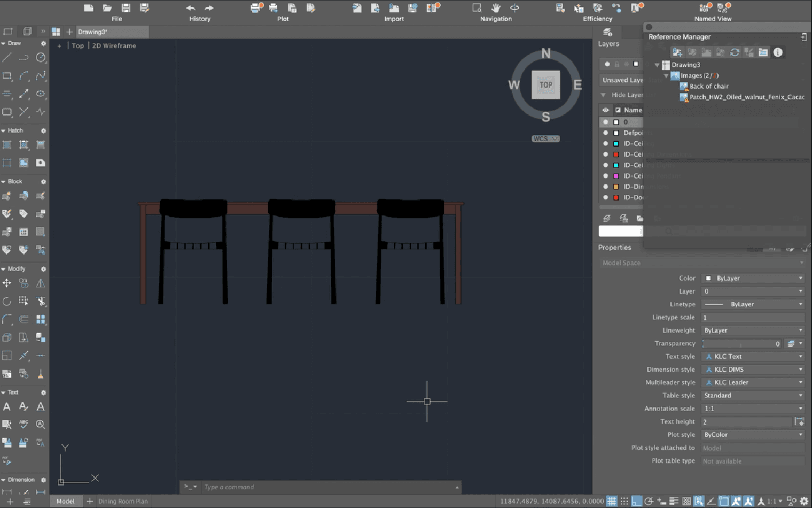
Task: Attach a reference in Reference Manager
Action: (677, 52)
